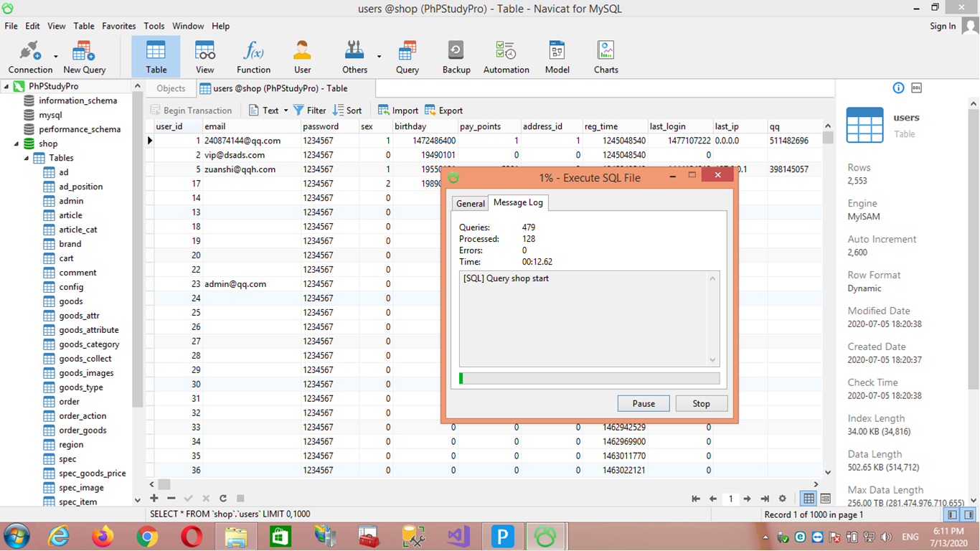Expand the Connection dropdown arrow

pos(56,57)
